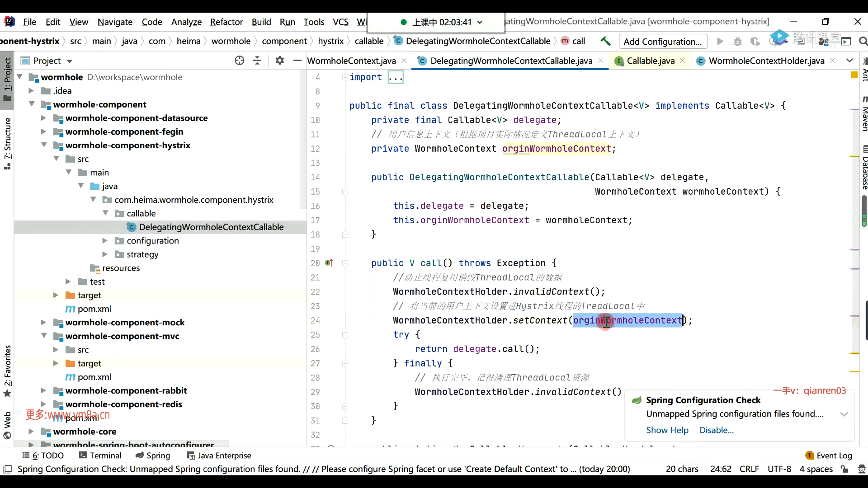Expand the wormhole-component-datasource module
This screenshot has height=488, width=868.
coord(43,118)
